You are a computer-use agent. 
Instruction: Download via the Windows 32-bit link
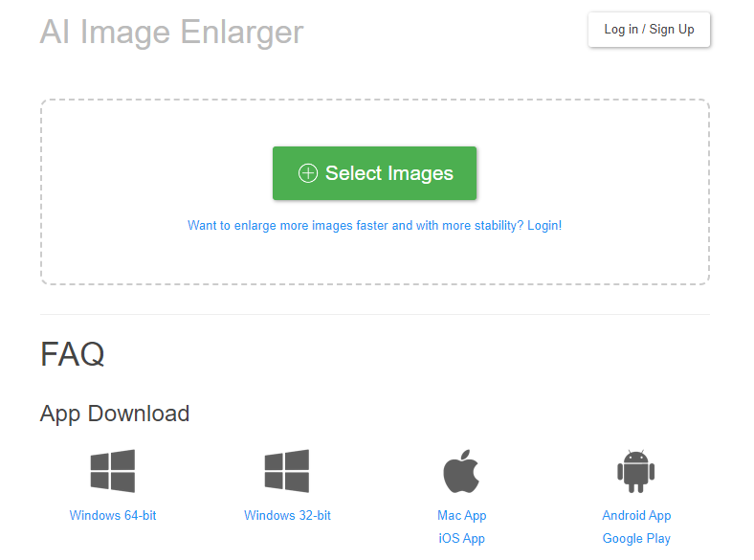pos(287,515)
